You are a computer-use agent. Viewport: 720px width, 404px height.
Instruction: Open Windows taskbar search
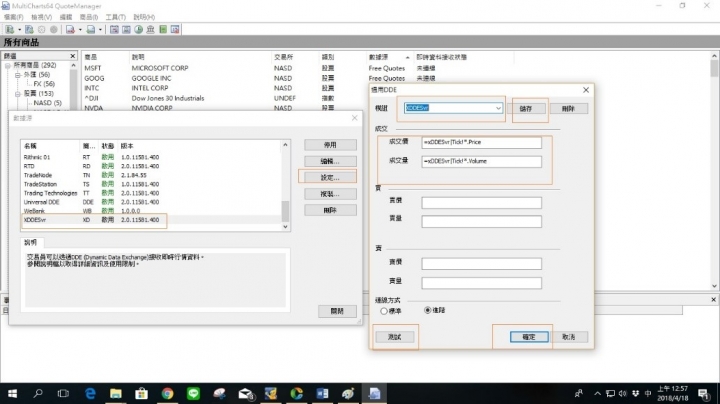[38, 393]
